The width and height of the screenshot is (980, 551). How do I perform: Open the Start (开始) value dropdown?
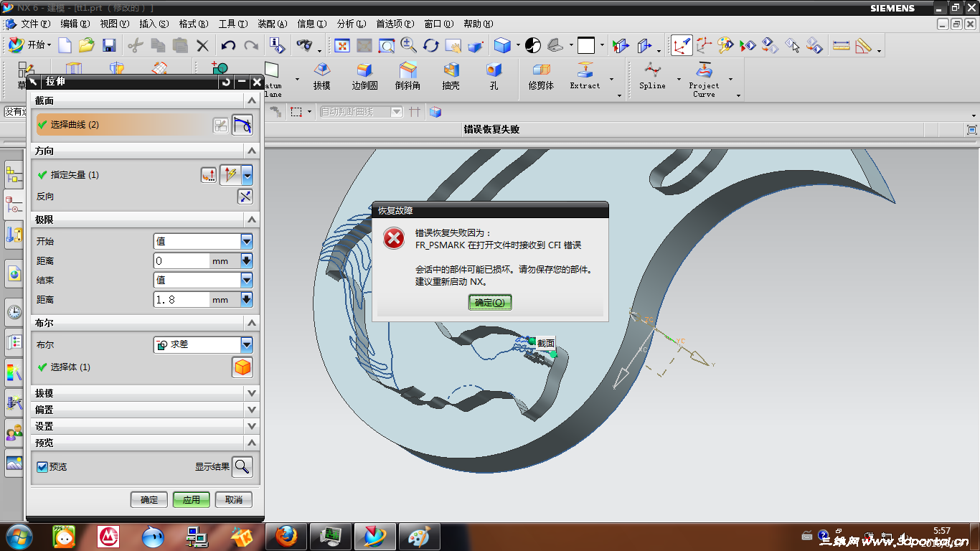(247, 241)
